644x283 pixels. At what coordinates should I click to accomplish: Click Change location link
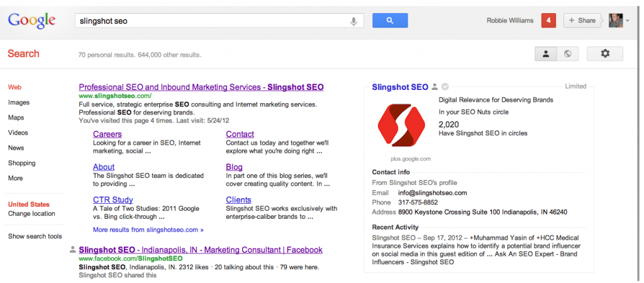click(x=31, y=214)
